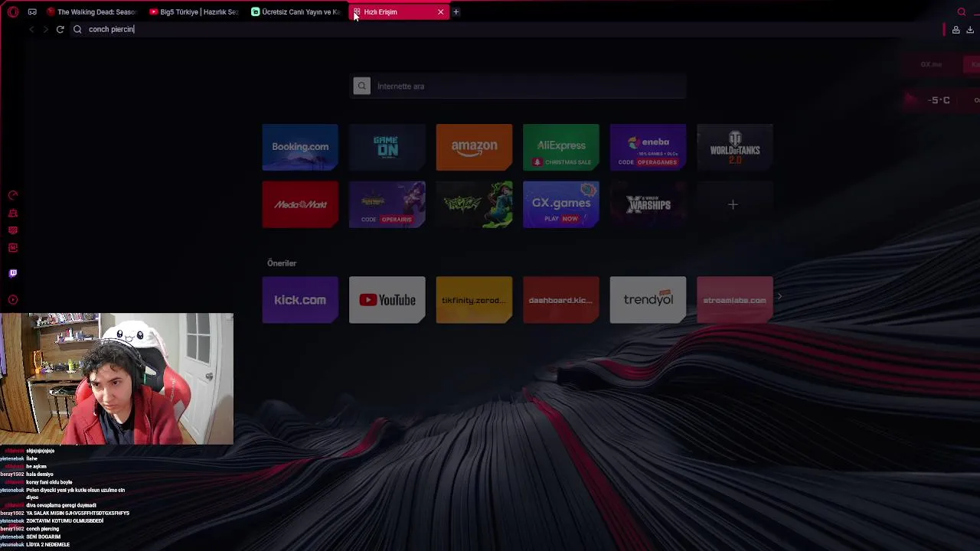The image size is (980, 551).
Task: Open tikfinity.zerod suggestion tile
Action: (474, 300)
